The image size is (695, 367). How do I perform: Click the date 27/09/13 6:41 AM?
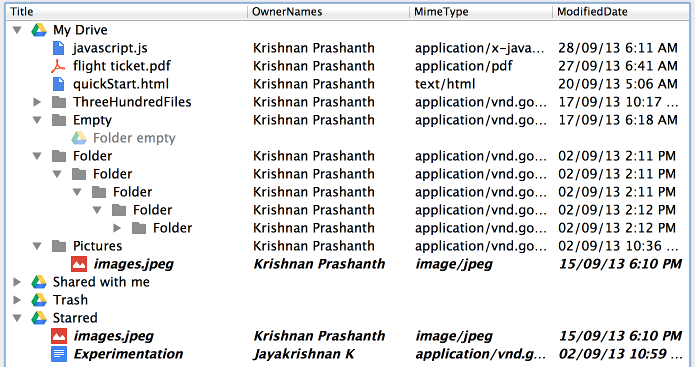[x=618, y=66]
